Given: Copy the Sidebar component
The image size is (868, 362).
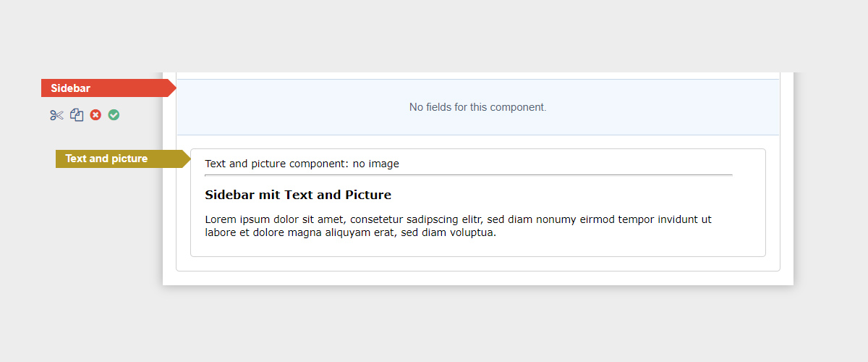Looking at the screenshot, I should (77, 115).
